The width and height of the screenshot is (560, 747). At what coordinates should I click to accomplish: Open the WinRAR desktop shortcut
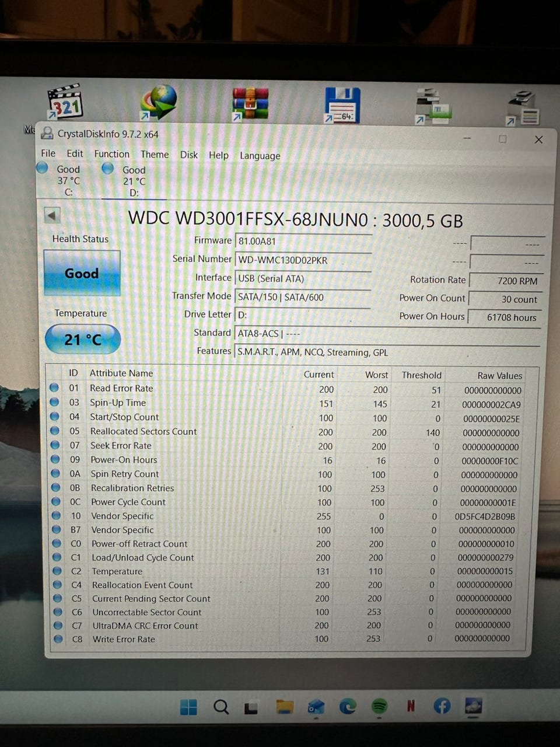point(250,104)
